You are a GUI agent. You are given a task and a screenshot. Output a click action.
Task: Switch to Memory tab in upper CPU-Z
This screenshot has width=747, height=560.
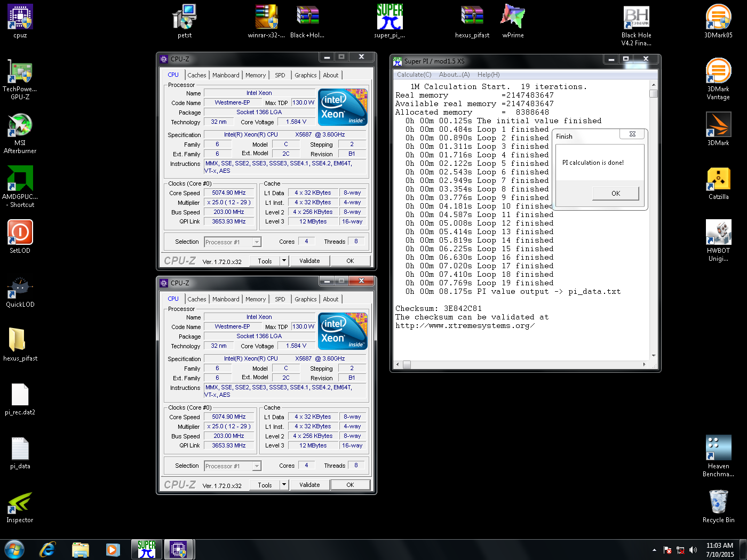point(256,75)
